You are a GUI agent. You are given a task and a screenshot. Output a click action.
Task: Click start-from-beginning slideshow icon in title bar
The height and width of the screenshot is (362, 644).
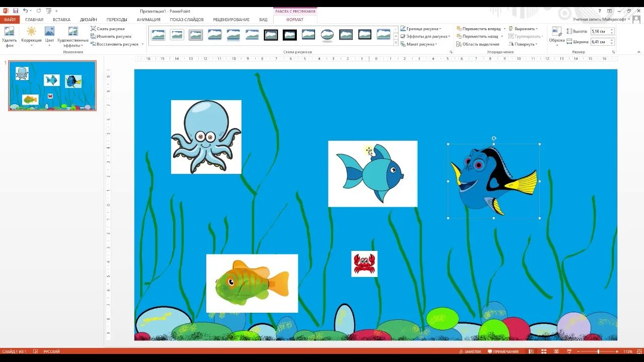point(48,11)
